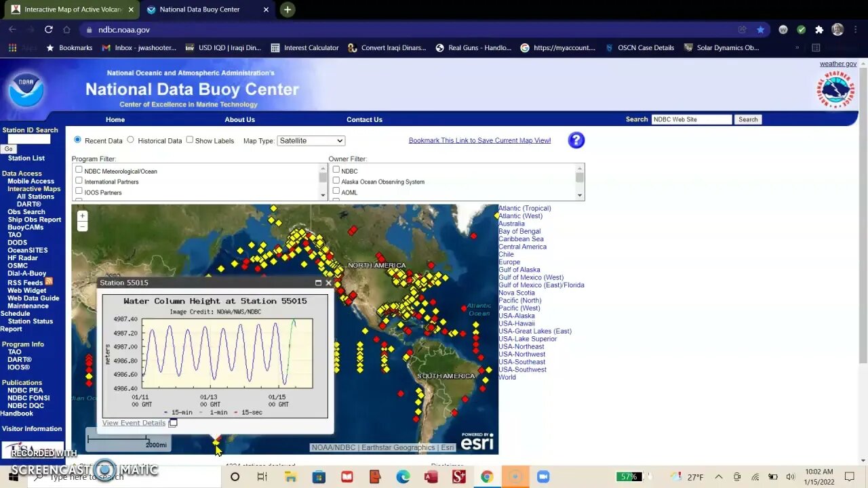Viewport: 868px width, 488px height.
Task: Open Google Chrome from the taskbar
Action: pyautogui.click(x=487, y=477)
